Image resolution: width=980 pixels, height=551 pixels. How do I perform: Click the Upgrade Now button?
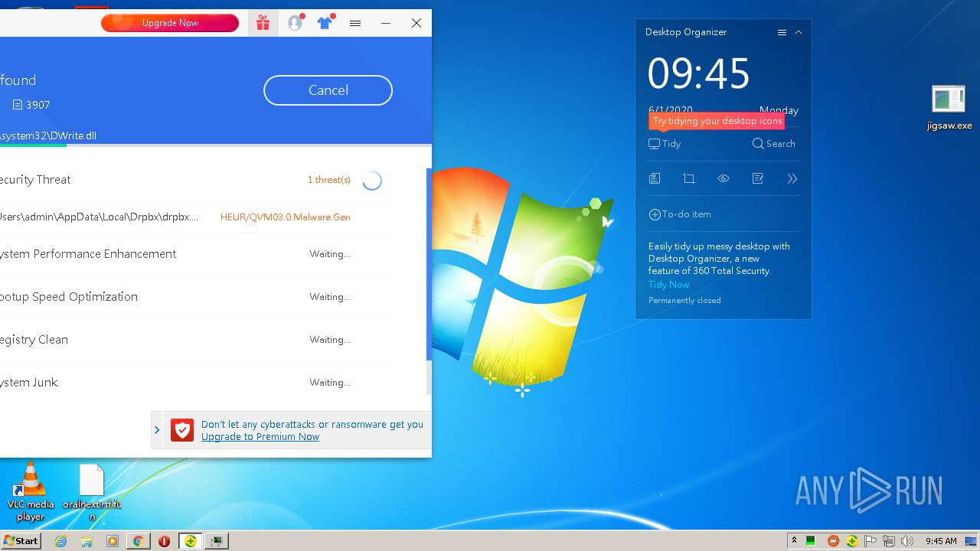point(170,23)
